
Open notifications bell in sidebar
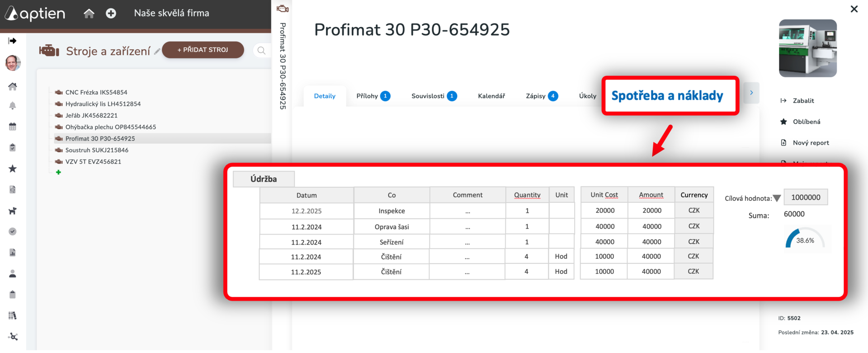13,106
